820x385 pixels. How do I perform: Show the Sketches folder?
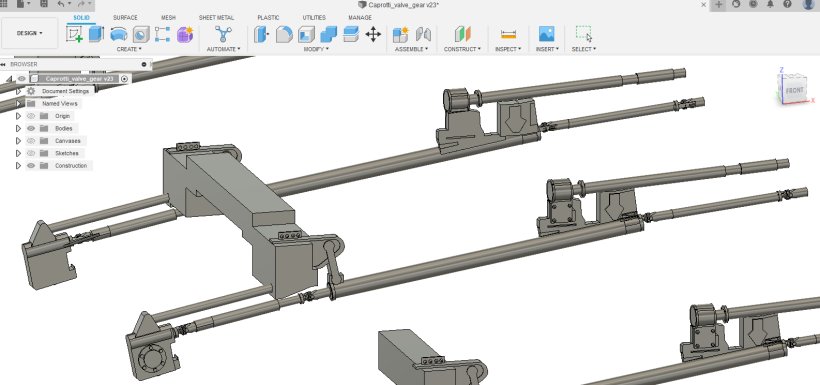click(x=31, y=153)
